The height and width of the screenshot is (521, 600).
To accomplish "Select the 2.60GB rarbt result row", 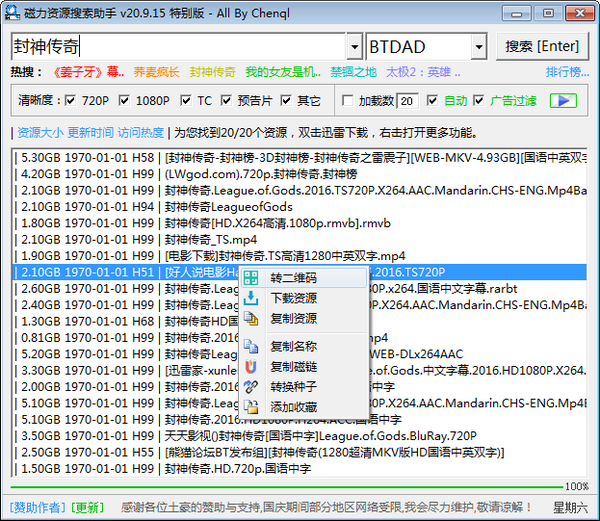I will (300, 288).
